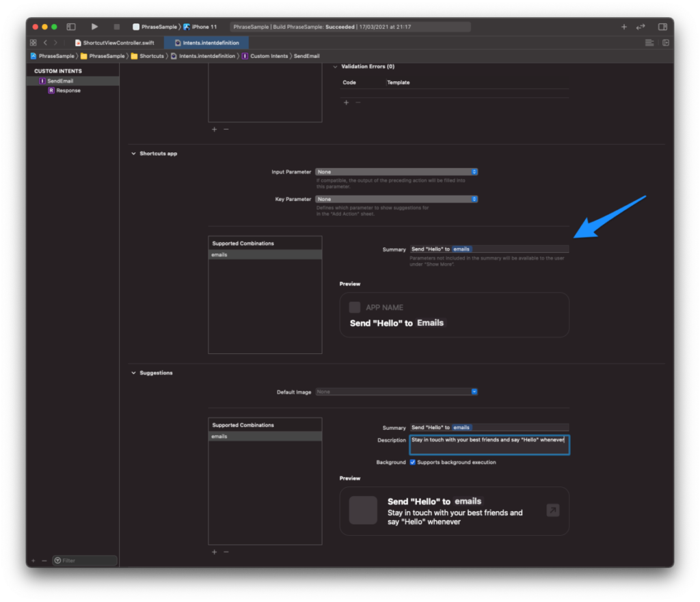Click the Description text field
The width and height of the screenshot is (700, 602).
coord(489,445)
